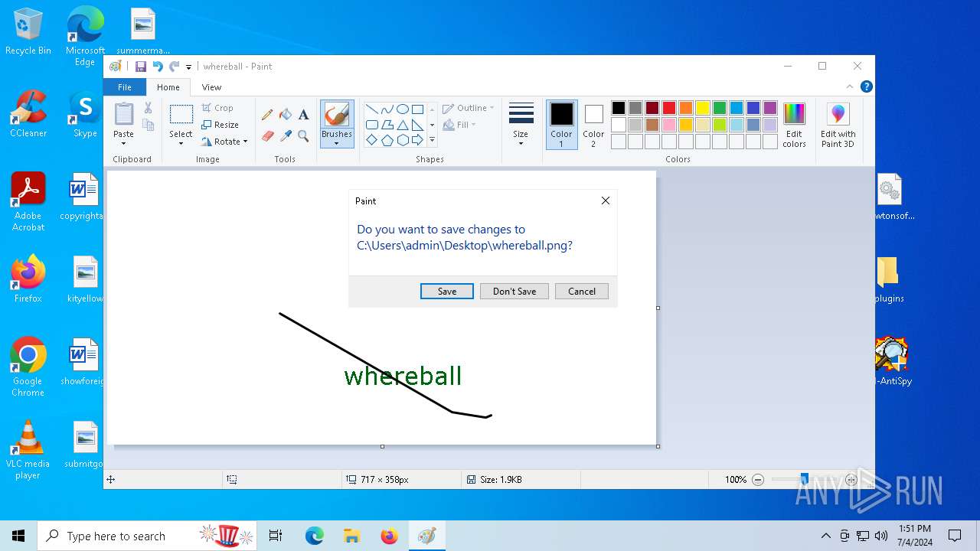
Task: Click the Cut scissors icon
Action: pyautogui.click(x=148, y=109)
